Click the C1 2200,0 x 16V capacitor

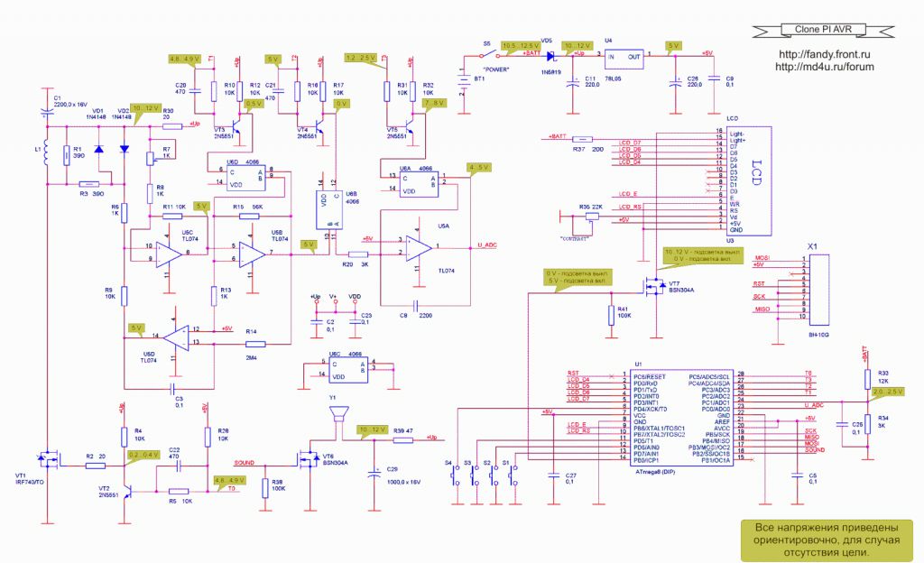[47, 111]
